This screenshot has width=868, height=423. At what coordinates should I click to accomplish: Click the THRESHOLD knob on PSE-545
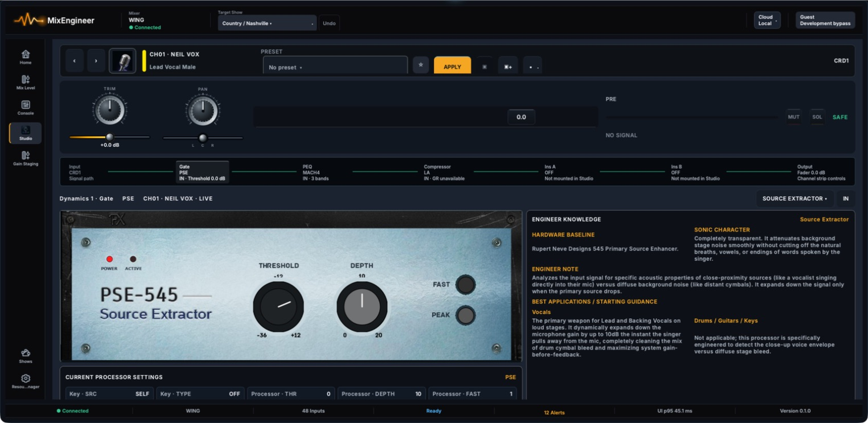point(278,306)
